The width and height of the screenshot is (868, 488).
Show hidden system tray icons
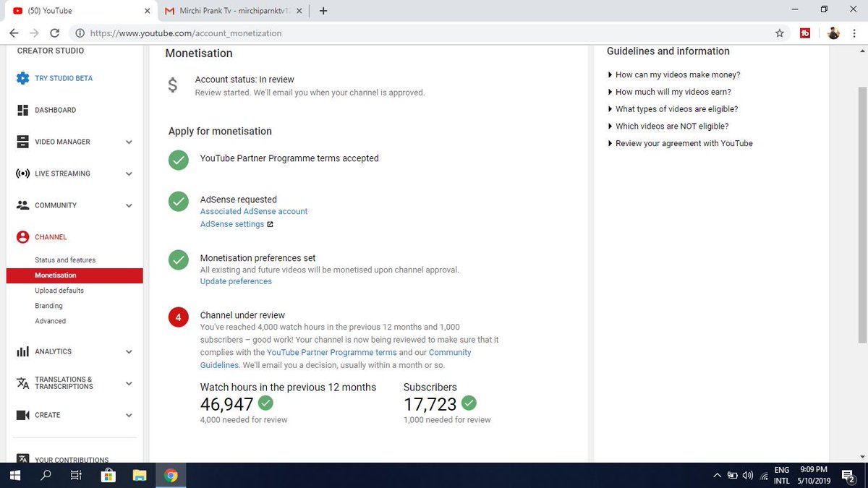(x=717, y=475)
